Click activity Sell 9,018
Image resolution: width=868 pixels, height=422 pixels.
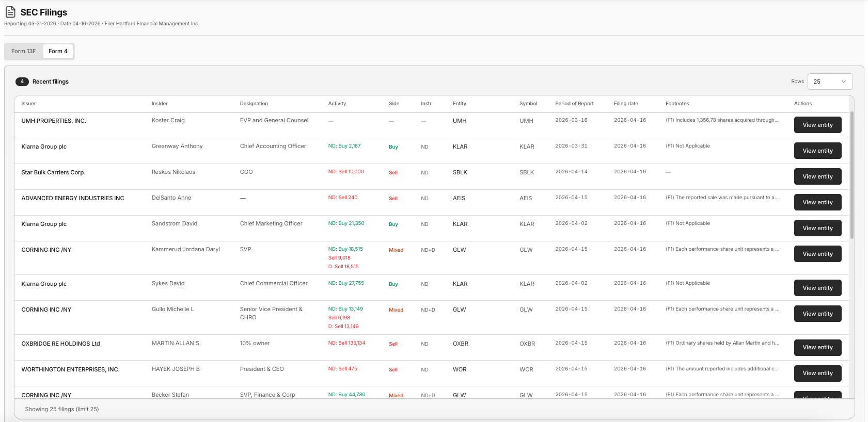pos(339,258)
